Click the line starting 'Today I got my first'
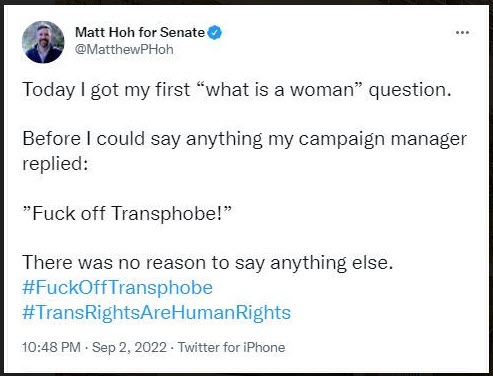Viewport: 493px width, 376px height. coord(237,90)
